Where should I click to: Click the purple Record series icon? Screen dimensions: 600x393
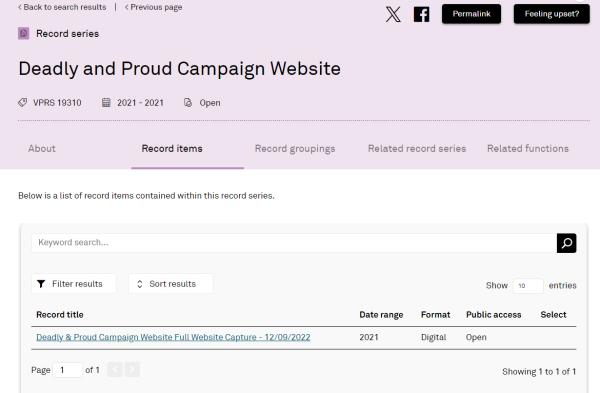(x=23, y=34)
